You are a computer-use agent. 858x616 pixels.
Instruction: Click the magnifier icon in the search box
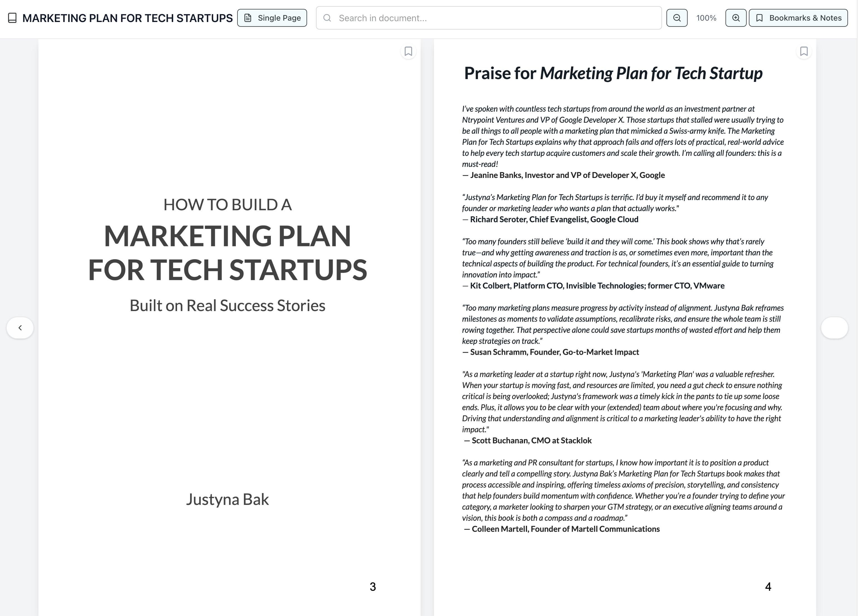coord(327,18)
